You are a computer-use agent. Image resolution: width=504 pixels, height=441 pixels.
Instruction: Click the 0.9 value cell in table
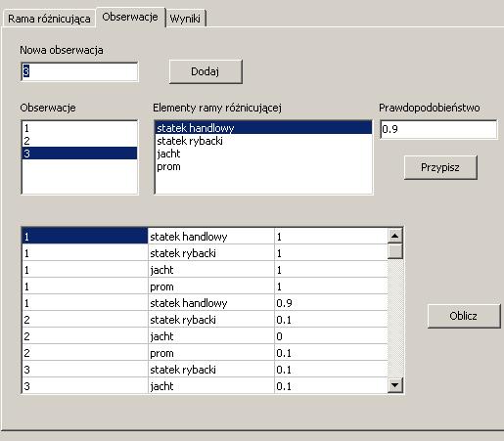(x=331, y=303)
